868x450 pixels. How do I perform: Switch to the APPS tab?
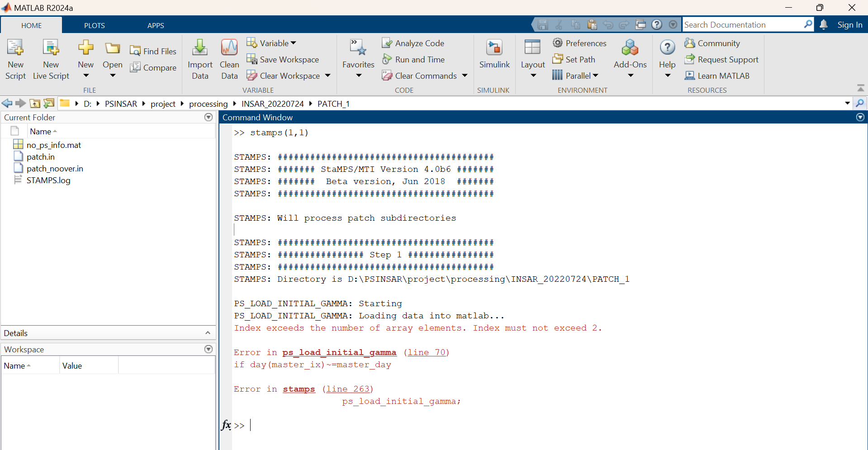[x=156, y=25]
